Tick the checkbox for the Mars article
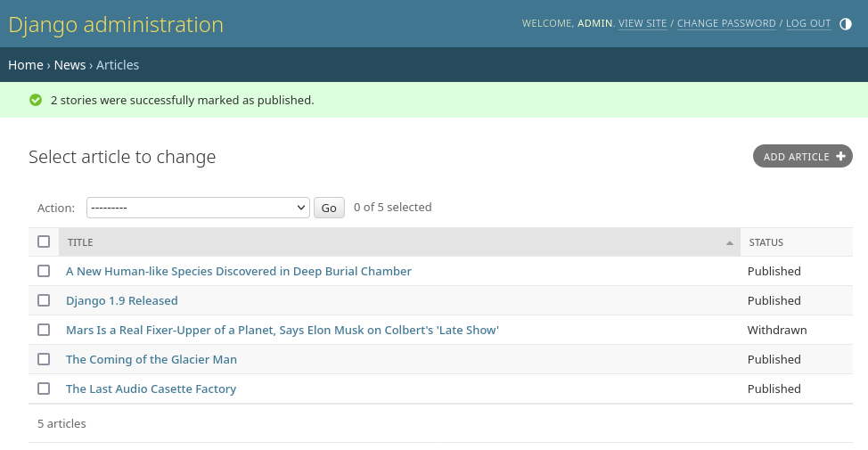This screenshot has height=450, width=868. pyautogui.click(x=44, y=330)
